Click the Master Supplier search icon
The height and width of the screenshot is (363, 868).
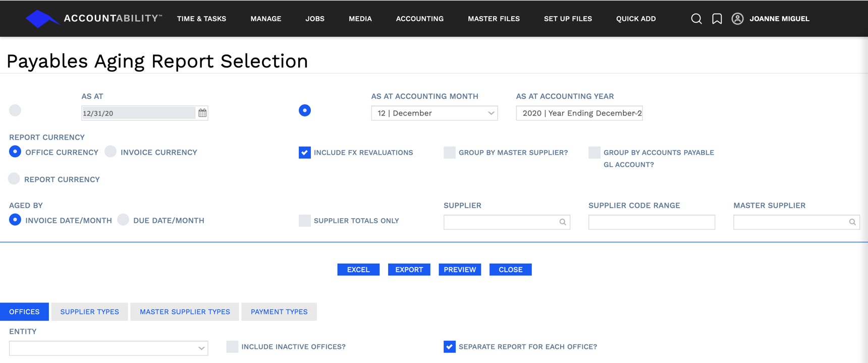click(x=852, y=222)
